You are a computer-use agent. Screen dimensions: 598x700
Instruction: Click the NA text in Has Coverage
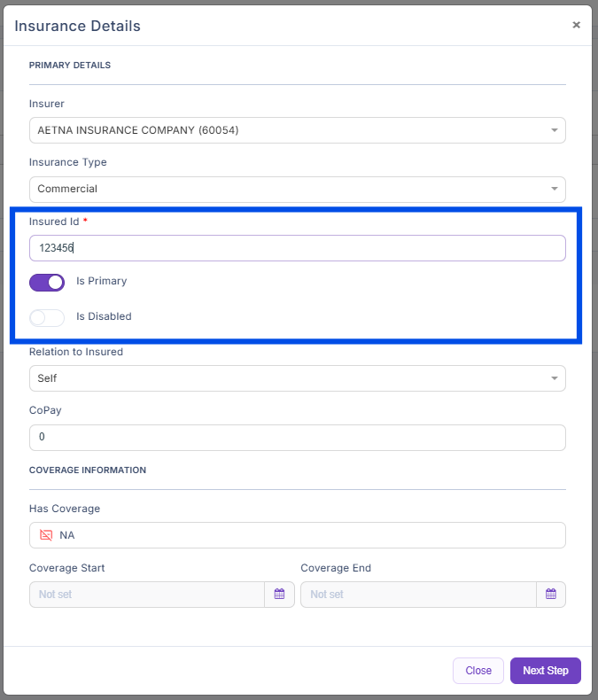[67, 535]
